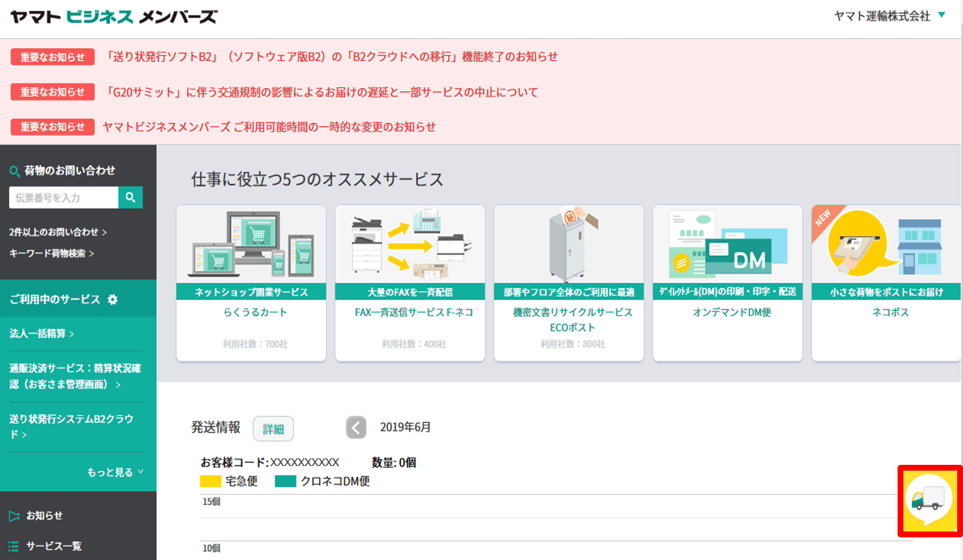The image size is (963, 560).
Task: Open お知らせ in the sidebar
Action: (x=44, y=516)
